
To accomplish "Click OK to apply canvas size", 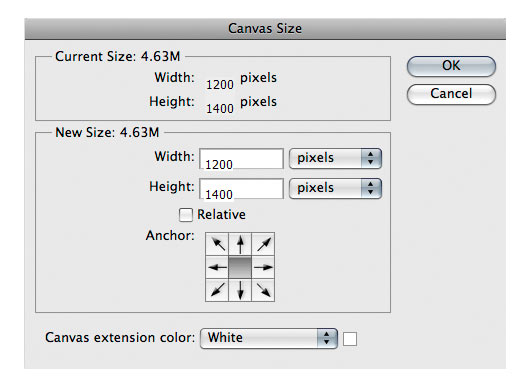I will pyautogui.click(x=451, y=66).
